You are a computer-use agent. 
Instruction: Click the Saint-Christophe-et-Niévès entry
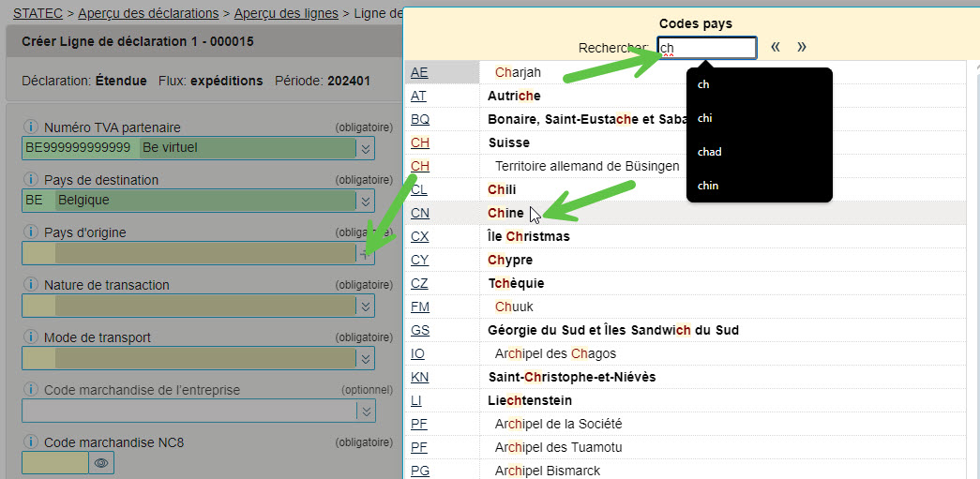tap(571, 377)
